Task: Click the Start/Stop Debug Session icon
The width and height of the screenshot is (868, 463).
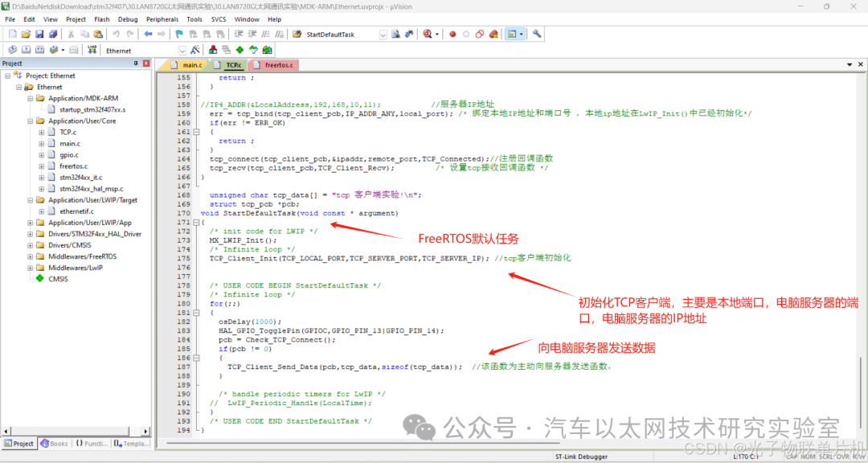Action: coord(432,35)
